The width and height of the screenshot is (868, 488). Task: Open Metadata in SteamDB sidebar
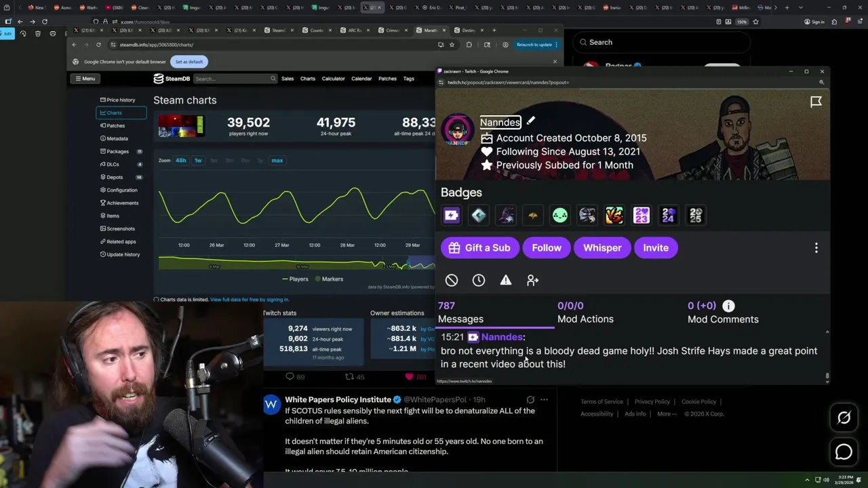pos(120,138)
